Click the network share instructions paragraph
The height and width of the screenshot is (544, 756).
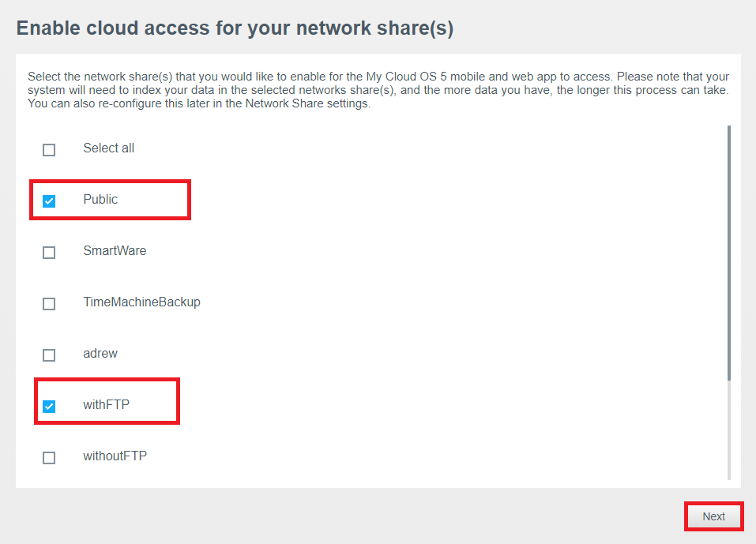pos(378,90)
